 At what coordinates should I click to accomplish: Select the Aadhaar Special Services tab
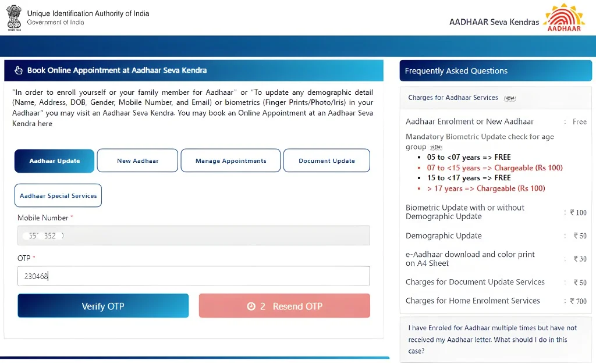(x=58, y=195)
